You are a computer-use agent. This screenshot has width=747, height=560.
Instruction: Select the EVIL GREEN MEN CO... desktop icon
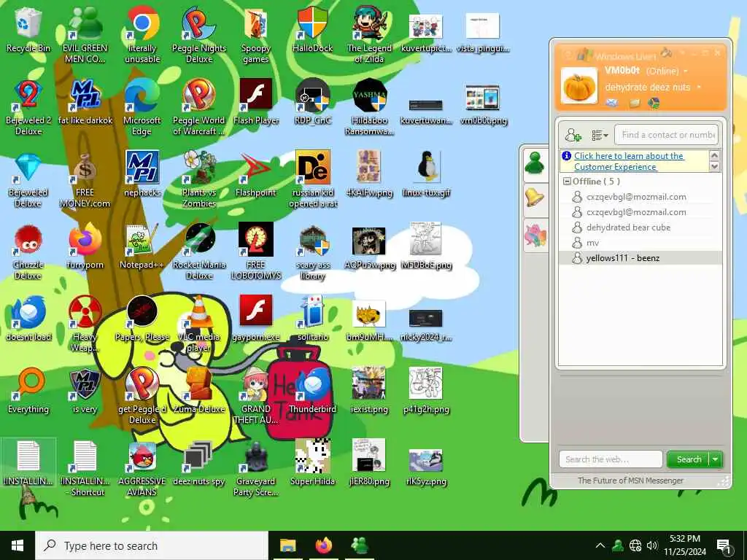pos(85,36)
